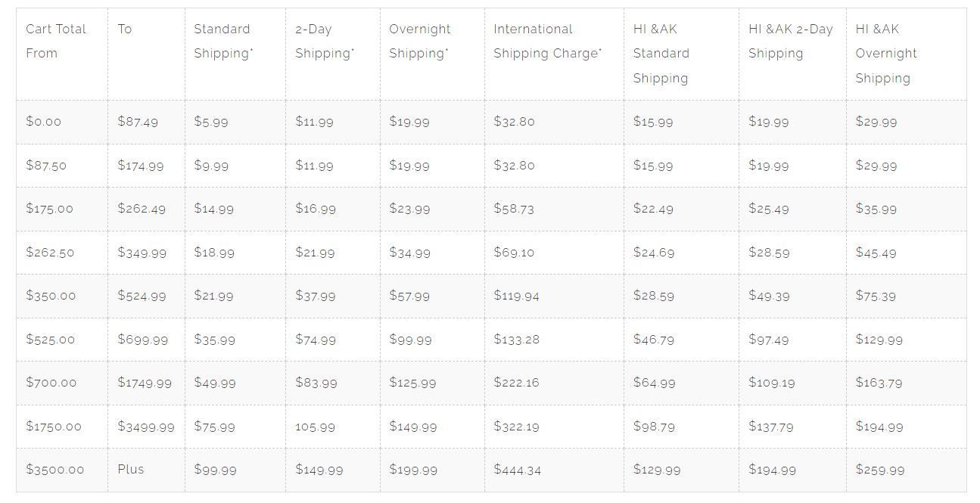The height and width of the screenshot is (503, 980).
Task: Click the $0.00 cart total cell
Action: (44, 122)
